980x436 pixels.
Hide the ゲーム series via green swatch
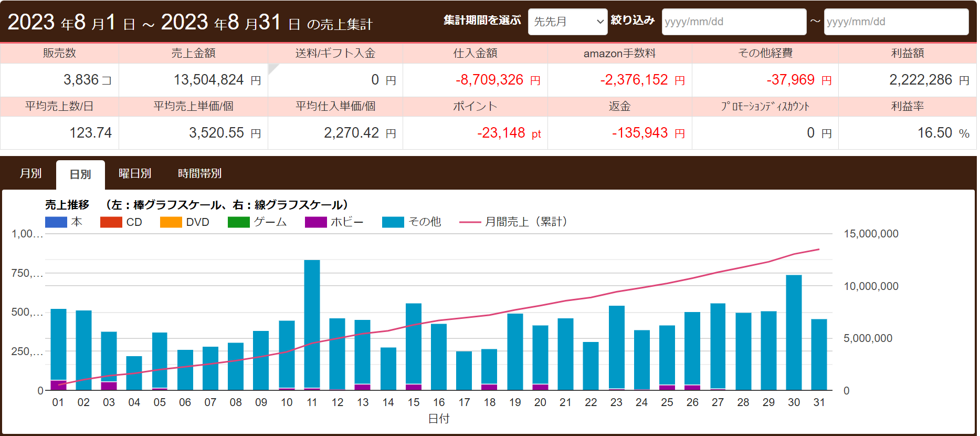point(239,222)
